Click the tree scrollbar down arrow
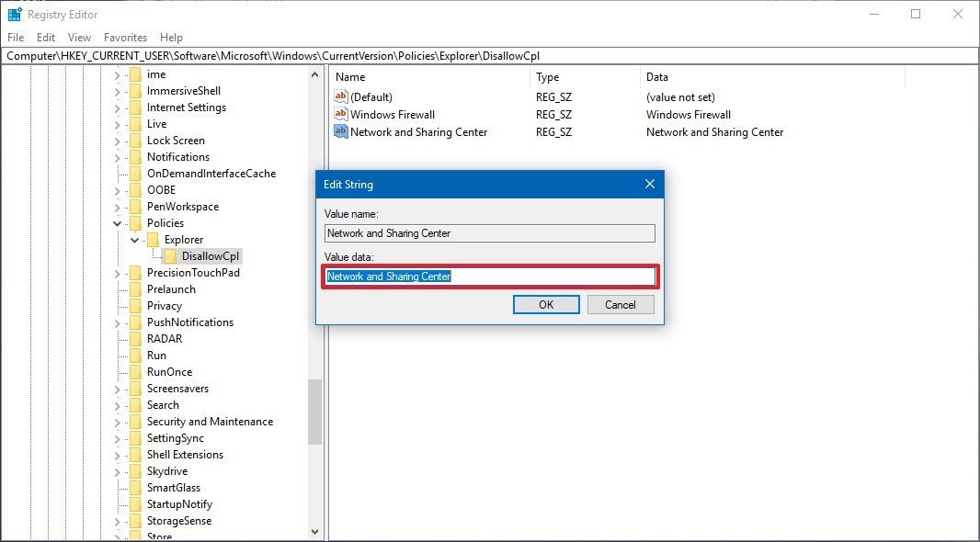 (315, 531)
